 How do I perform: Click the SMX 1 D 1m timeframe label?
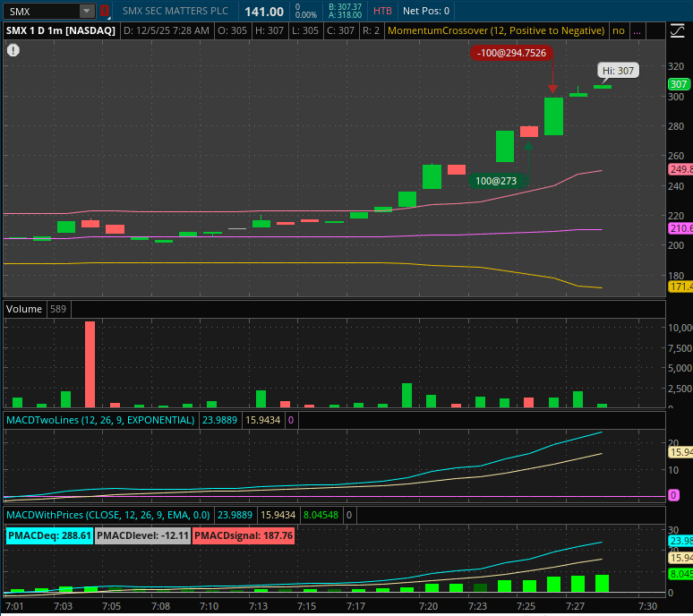pyautogui.click(x=61, y=30)
